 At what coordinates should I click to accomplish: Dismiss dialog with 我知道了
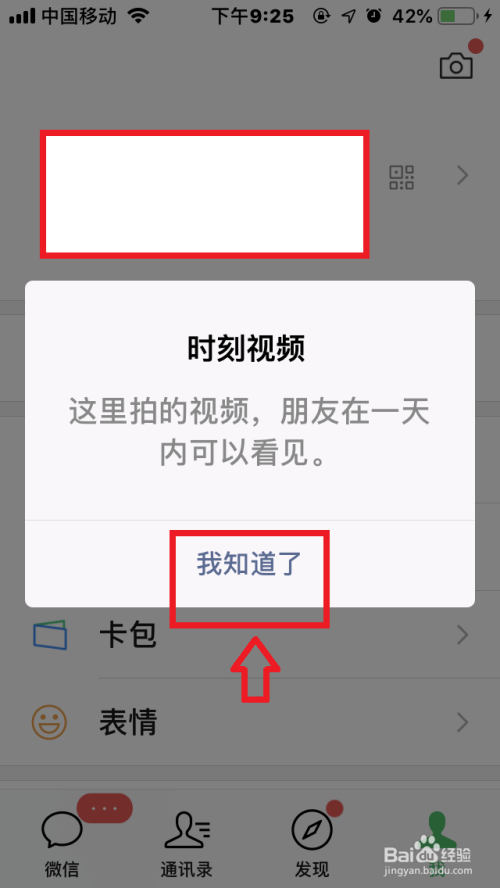coord(249,564)
